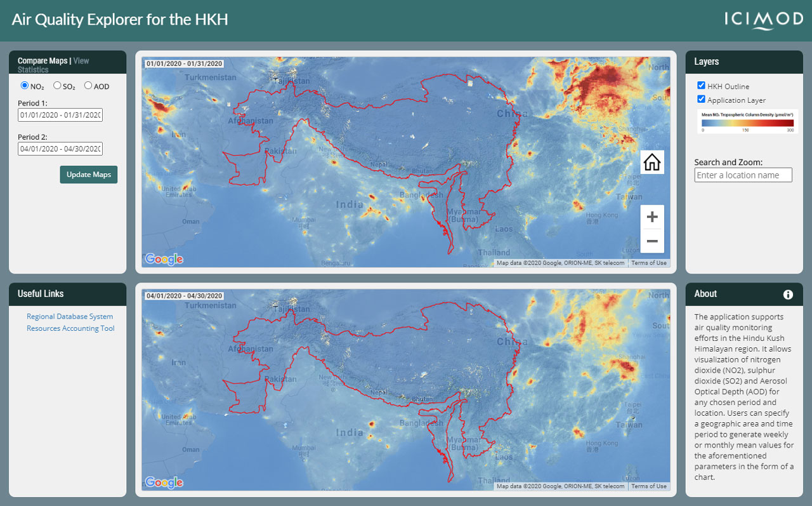This screenshot has height=506, width=812.
Task: Click the info icon in About panel
Action: click(x=788, y=295)
